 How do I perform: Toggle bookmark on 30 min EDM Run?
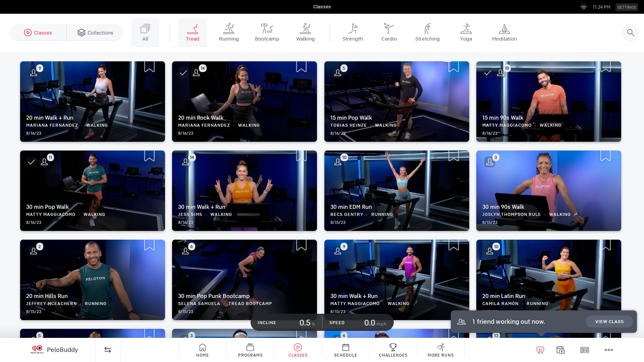(453, 156)
